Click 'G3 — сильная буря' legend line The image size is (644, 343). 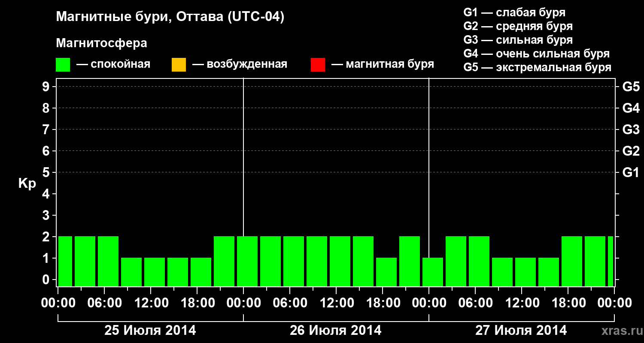click(x=518, y=40)
